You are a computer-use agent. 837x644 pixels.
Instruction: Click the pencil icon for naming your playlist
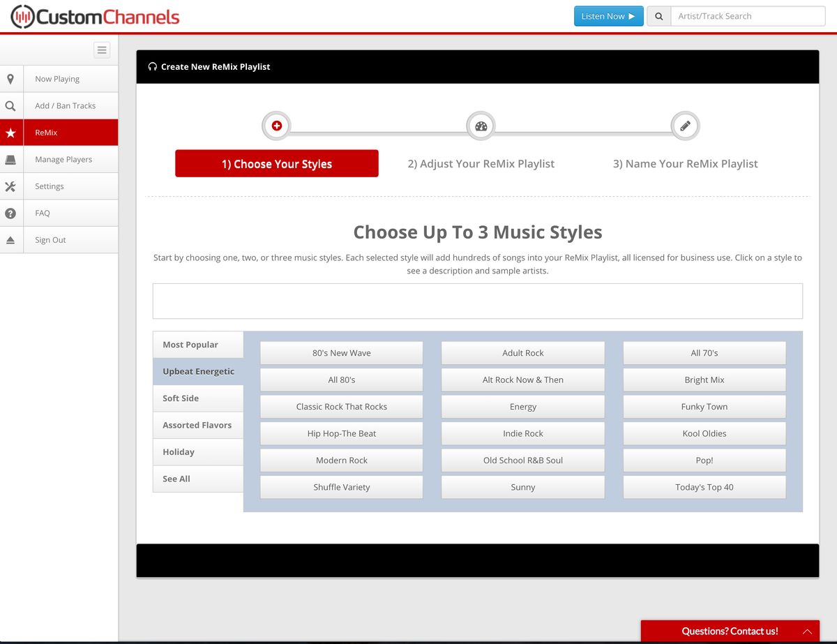(685, 126)
